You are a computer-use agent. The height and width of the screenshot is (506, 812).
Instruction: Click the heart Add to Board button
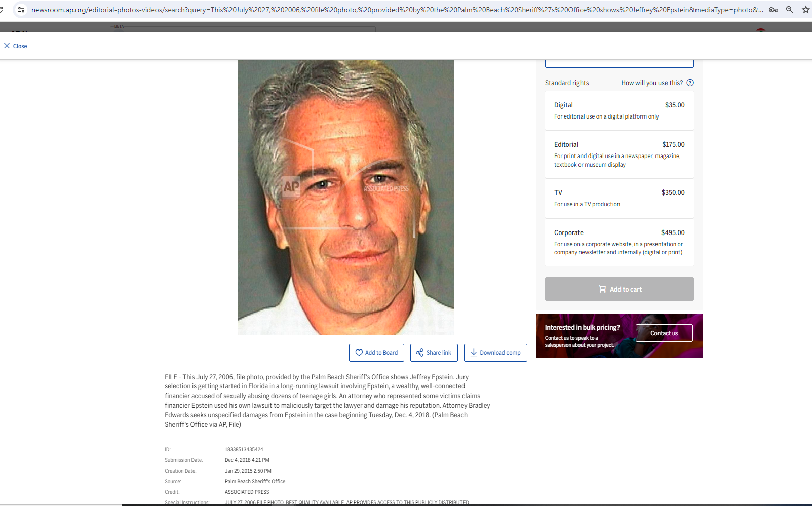coord(376,353)
